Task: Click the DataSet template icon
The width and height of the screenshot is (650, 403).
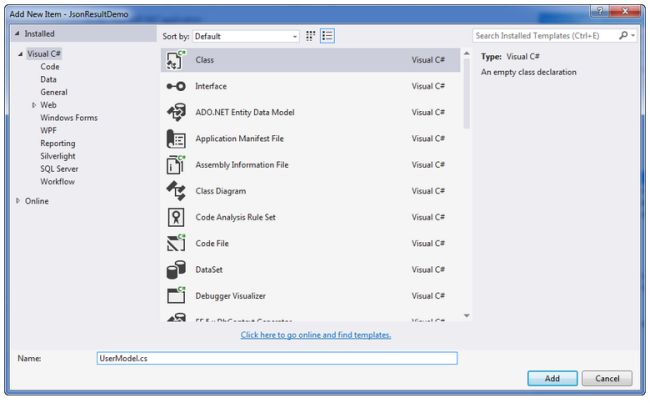Action: click(176, 269)
